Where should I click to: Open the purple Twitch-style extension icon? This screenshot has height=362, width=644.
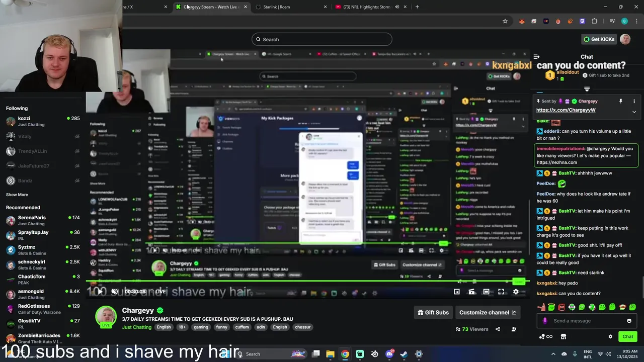[x=583, y=21]
